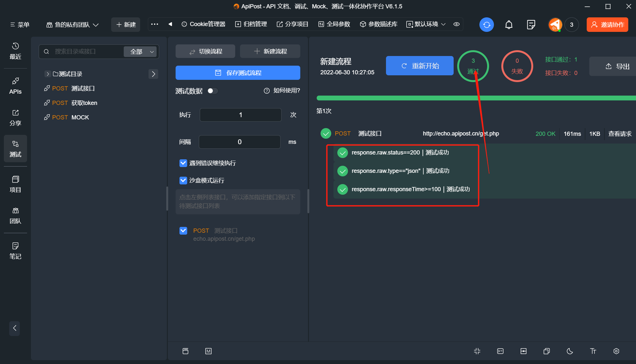Click 切换流程 button
Image resolution: width=636 pixels, height=364 pixels.
click(x=205, y=51)
